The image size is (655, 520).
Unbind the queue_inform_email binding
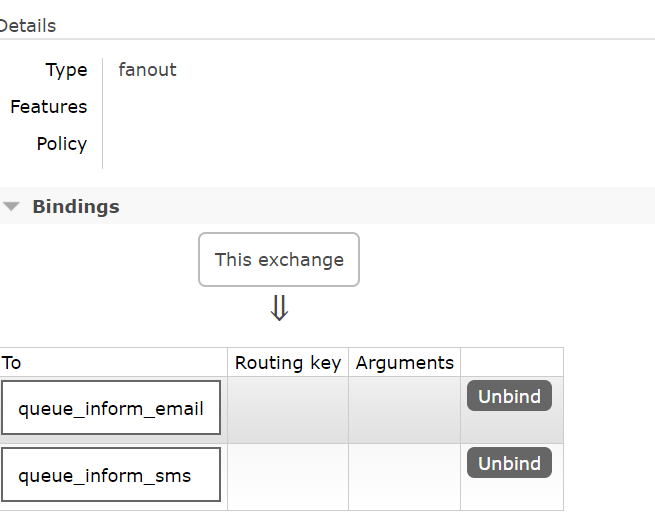click(509, 396)
